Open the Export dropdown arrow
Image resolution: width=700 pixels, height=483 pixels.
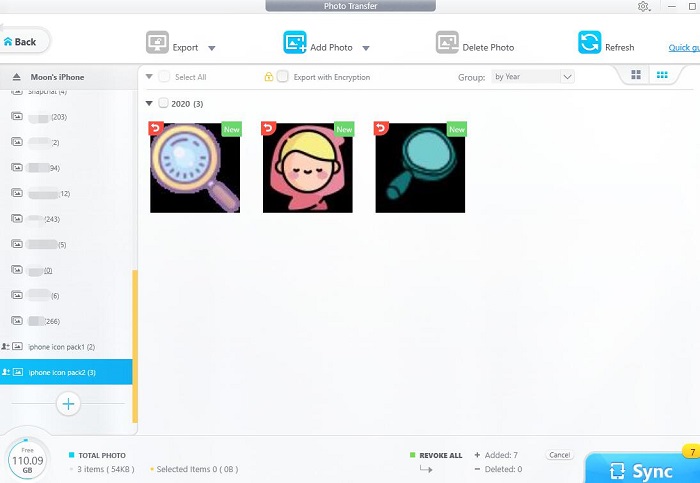pyautogui.click(x=212, y=48)
